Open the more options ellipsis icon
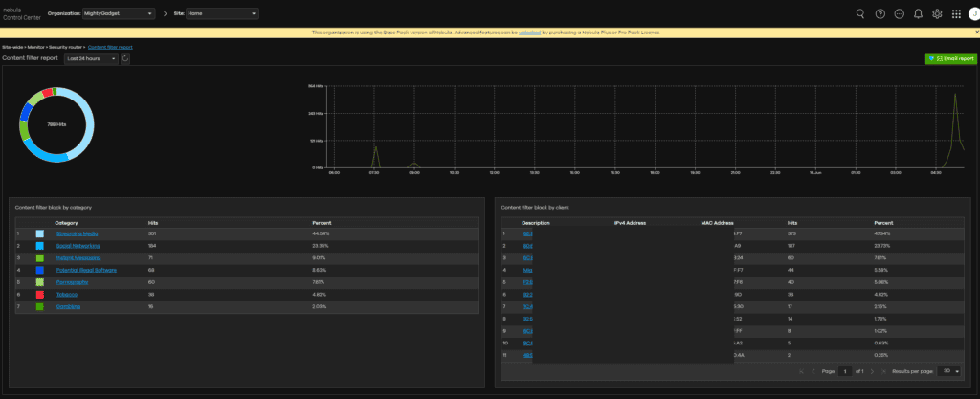This screenshot has width=980, height=399. [899, 13]
